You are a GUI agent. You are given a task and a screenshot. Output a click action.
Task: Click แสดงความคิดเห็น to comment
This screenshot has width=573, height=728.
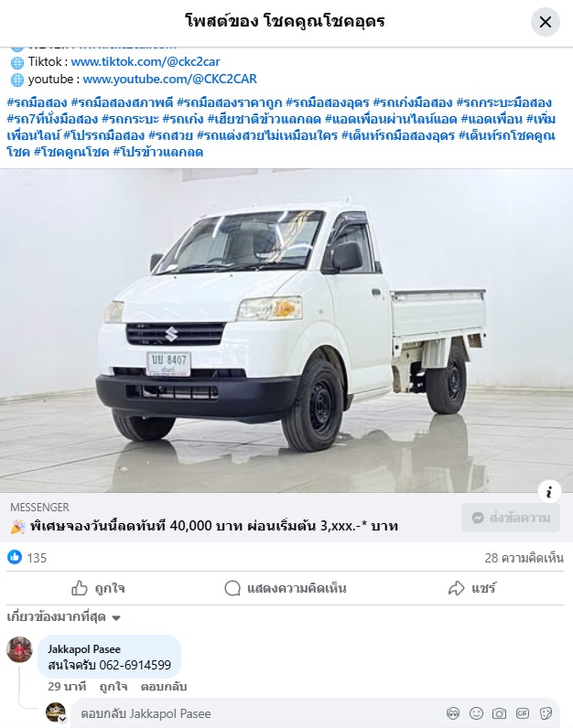[x=286, y=588]
